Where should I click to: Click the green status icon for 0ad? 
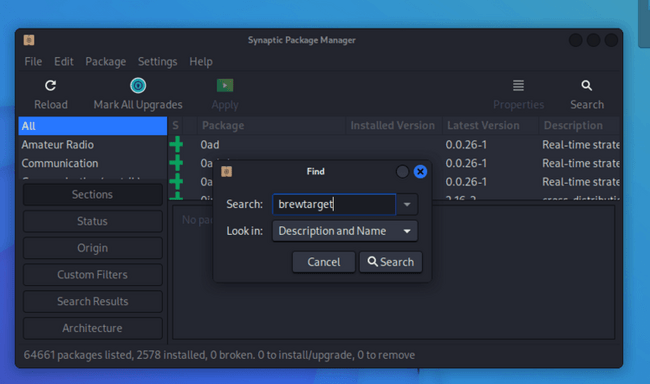pos(176,144)
